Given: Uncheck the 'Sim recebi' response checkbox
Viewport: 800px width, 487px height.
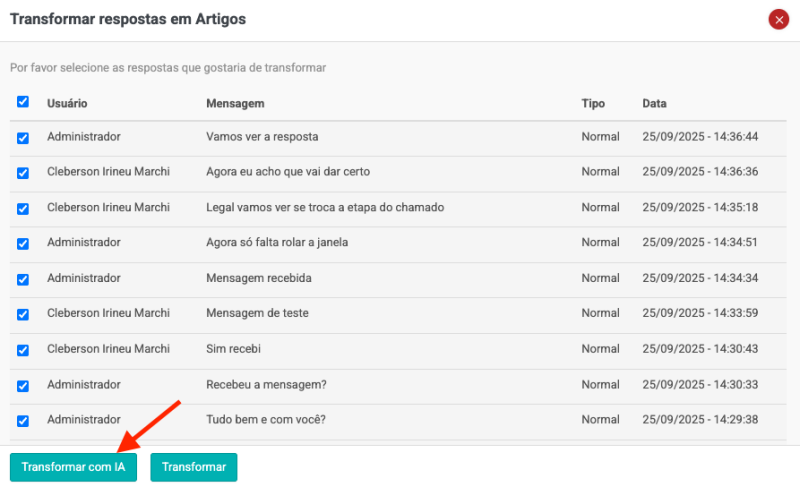Looking at the screenshot, I should (23, 350).
